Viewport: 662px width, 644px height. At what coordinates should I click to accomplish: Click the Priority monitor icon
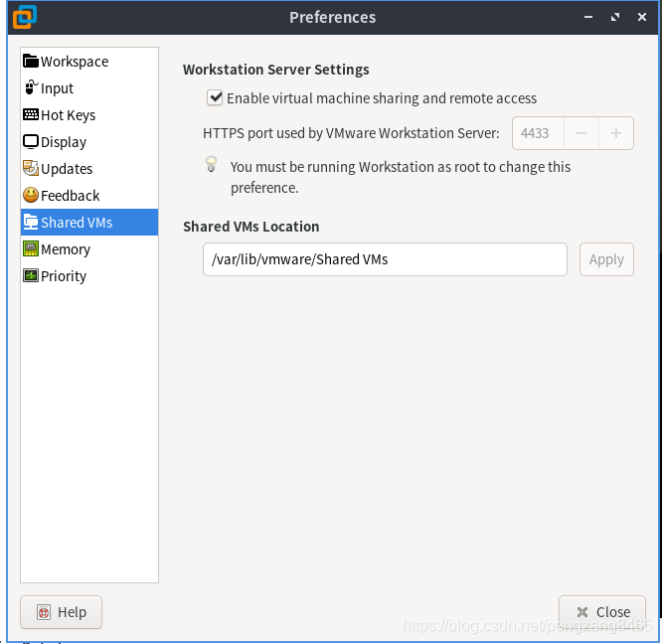(31, 275)
